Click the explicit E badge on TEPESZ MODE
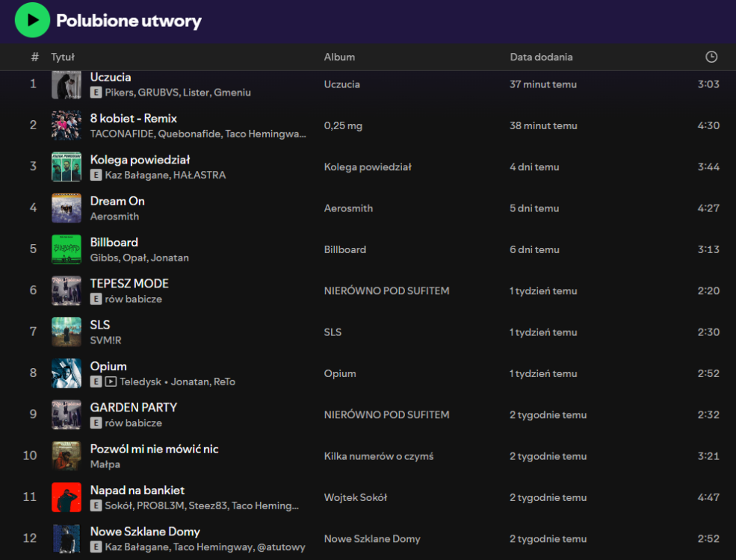 click(x=96, y=299)
